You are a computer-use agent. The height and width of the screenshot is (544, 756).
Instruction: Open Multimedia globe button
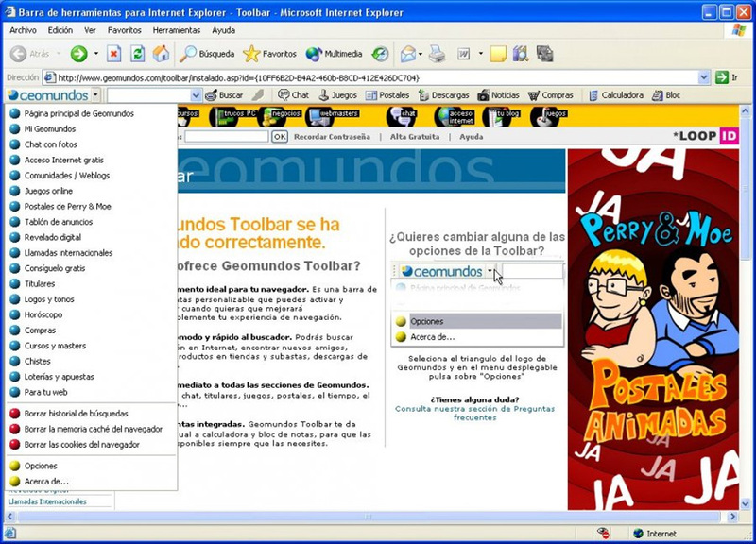(334, 54)
